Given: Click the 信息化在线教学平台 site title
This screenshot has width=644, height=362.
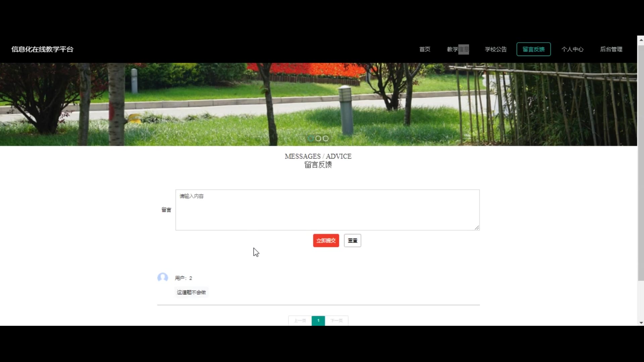Looking at the screenshot, I should coord(42,49).
